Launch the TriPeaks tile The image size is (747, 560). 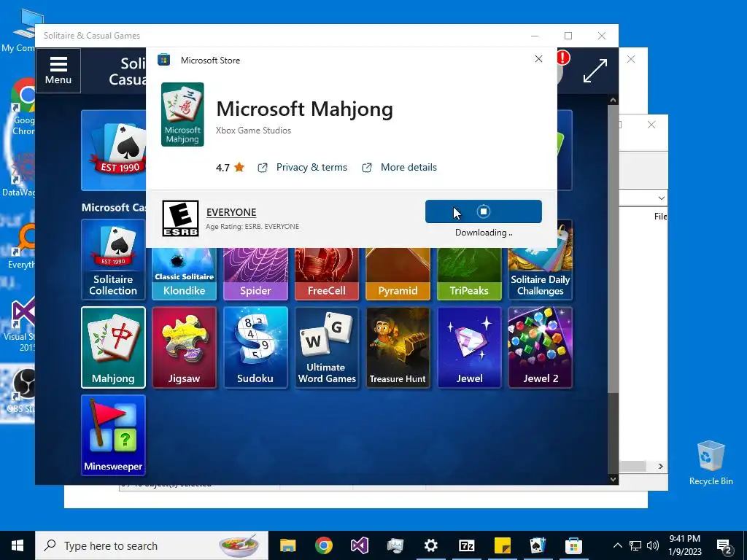tap(469, 274)
